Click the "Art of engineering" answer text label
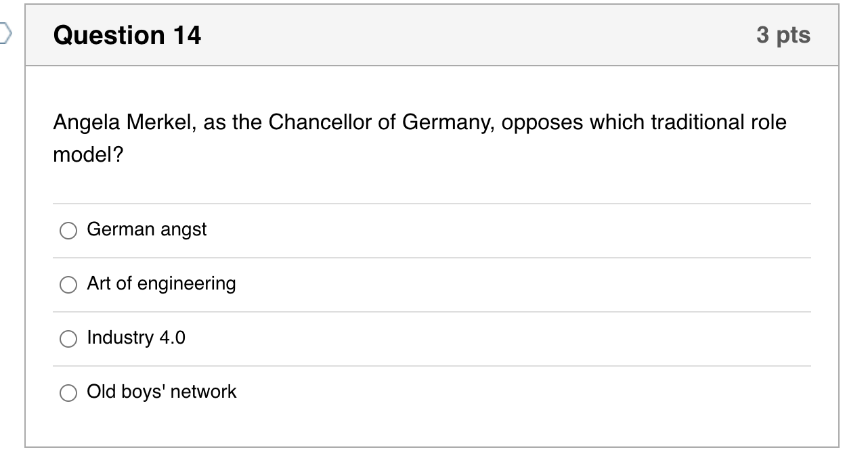The width and height of the screenshot is (868, 460). pyautogui.click(x=161, y=284)
